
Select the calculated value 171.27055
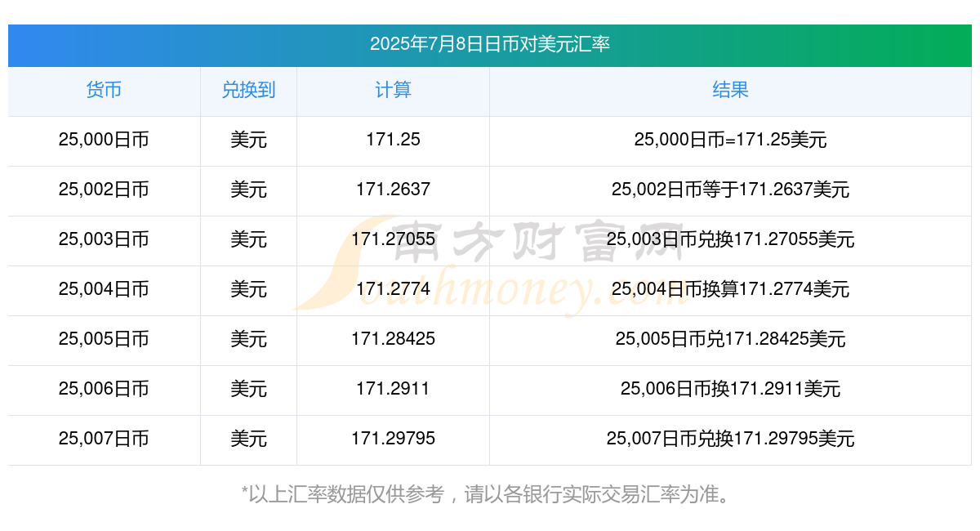(x=393, y=239)
